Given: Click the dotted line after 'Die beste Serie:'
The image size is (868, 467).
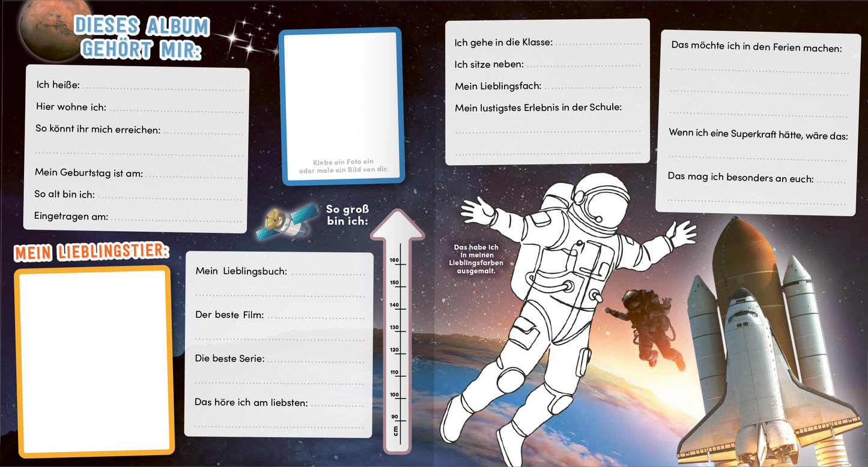Looking at the screenshot, I should pos(316,363).
